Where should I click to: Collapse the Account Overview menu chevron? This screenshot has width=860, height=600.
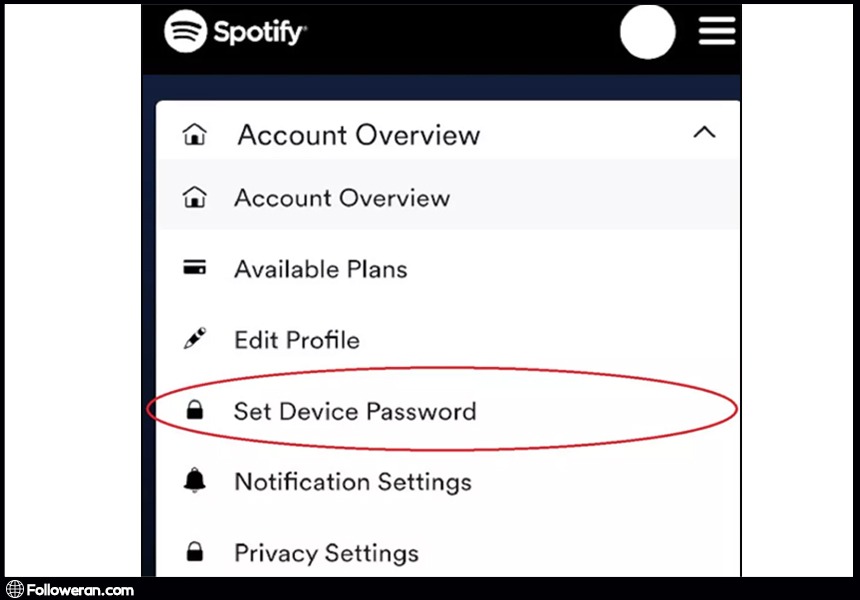(704, 133)
